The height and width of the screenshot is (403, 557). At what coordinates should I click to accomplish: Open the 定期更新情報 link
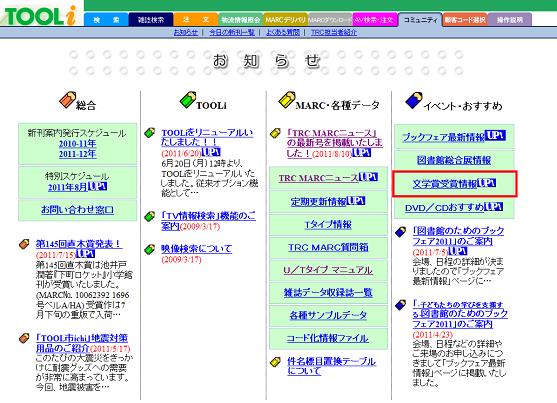click(318, 202)
